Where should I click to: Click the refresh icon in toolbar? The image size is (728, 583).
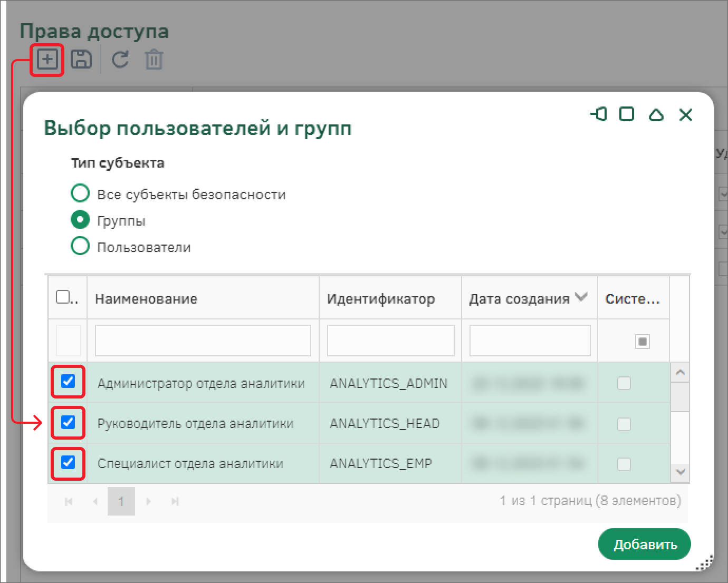pyautogui.click(x=120, y=60)
